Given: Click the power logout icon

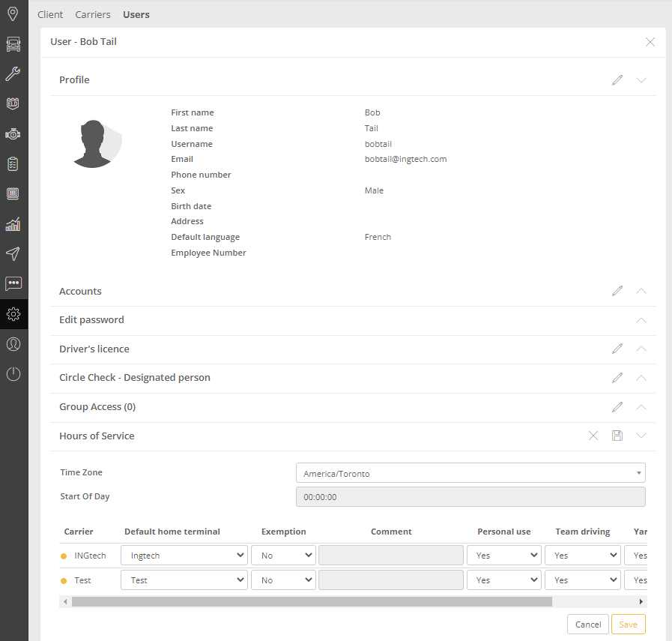Looking at the screenshot, I should click(13, 374).
